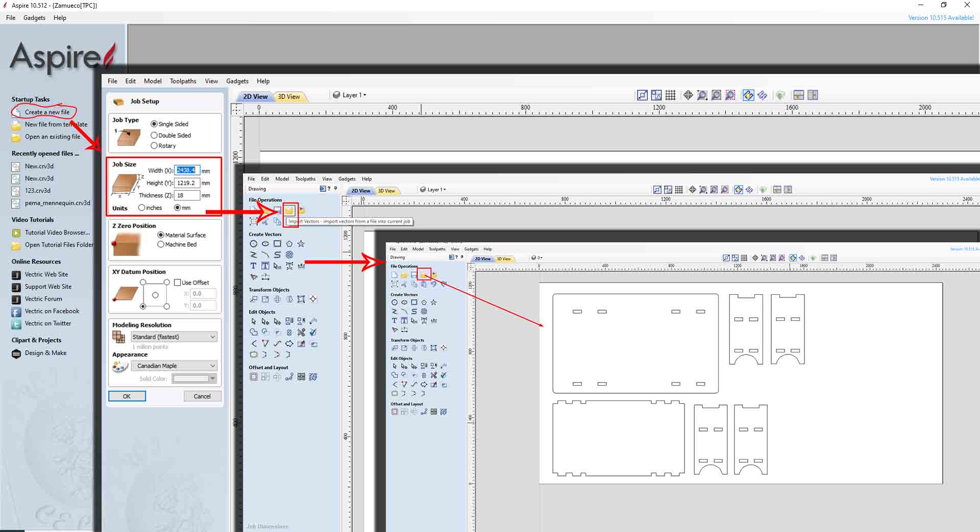Click Import Vectors icon in middle Drawing panel
This screenshot has width=980, height=532.
[289, 210]
